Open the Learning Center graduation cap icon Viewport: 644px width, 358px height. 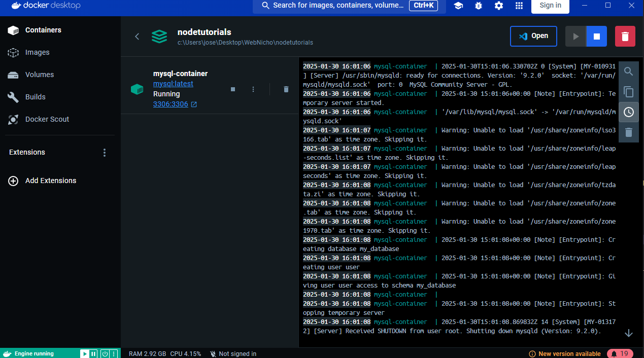pyautogui.click(x=458, y=6)
